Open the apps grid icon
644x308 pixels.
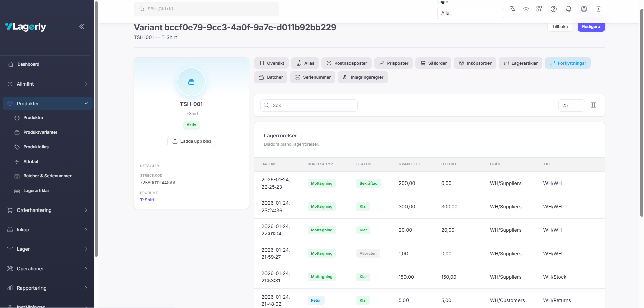point(539,9)
